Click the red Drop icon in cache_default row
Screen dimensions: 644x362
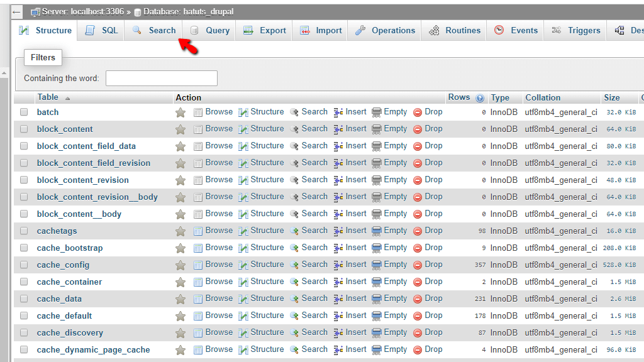point(418,316)
